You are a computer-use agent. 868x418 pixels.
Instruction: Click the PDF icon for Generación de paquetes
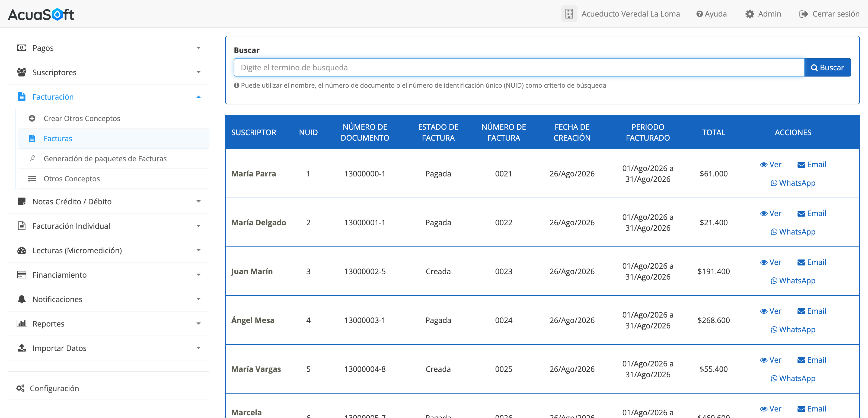click(x=32, y=159)
